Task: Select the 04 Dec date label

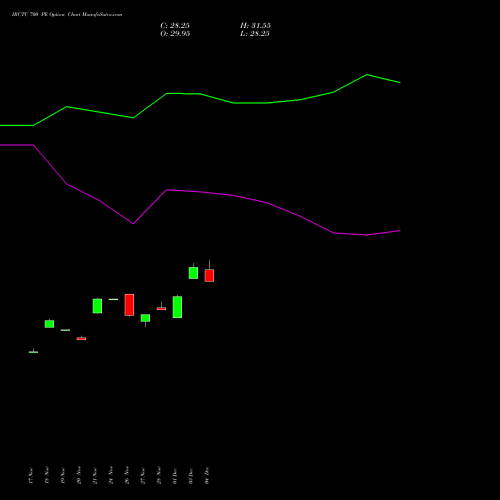Action: [207, 475]
